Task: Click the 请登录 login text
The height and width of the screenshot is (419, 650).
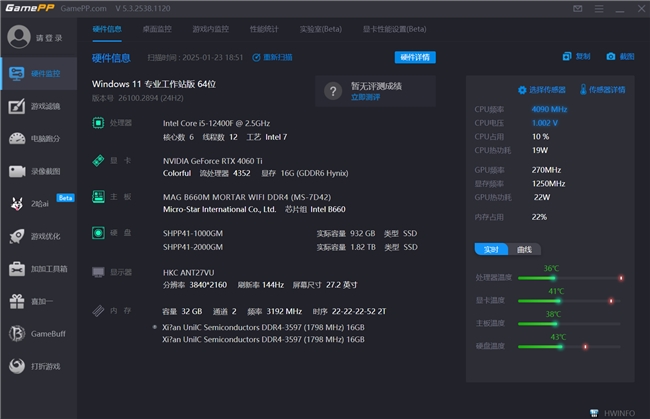Action: 49,38
